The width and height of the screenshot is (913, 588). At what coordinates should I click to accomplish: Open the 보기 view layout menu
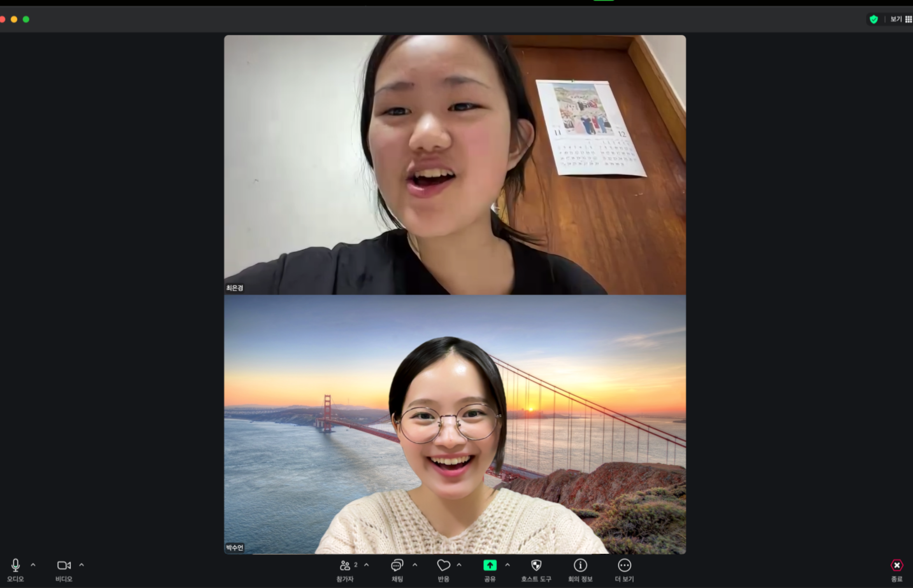(x=901, y=19)
